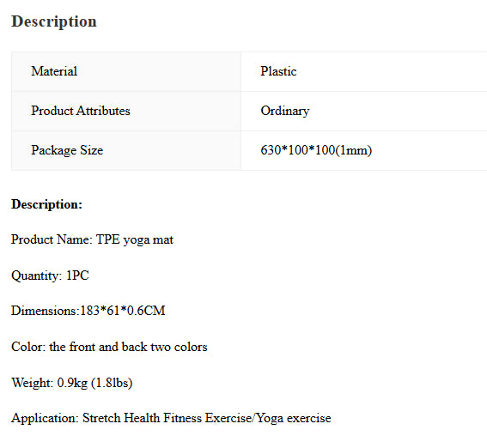Click the words TPE yoga mat
The width and height of the screenshot is (487, 448).
135,239
